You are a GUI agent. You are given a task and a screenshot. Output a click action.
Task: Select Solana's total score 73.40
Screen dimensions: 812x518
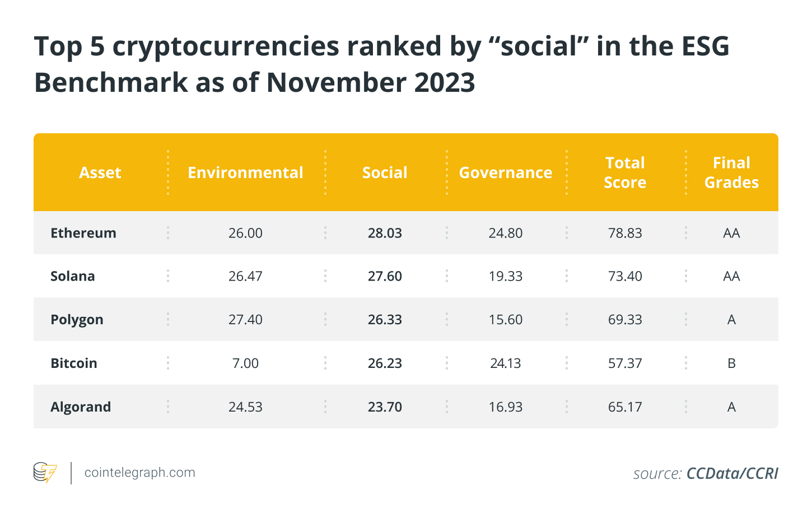click(625, 276)
